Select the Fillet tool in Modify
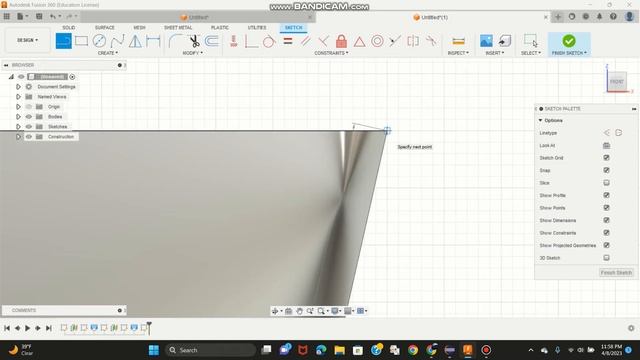 [x=176, y=41]
